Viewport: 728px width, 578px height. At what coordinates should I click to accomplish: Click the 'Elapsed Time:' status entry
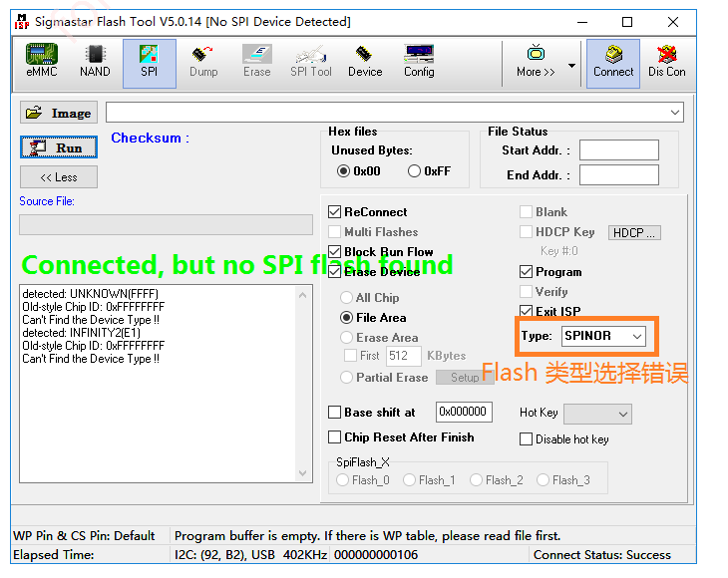point(54,555)
